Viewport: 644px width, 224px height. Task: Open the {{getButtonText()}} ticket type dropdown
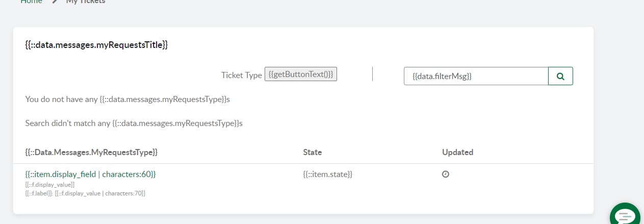tap(301, 74)
